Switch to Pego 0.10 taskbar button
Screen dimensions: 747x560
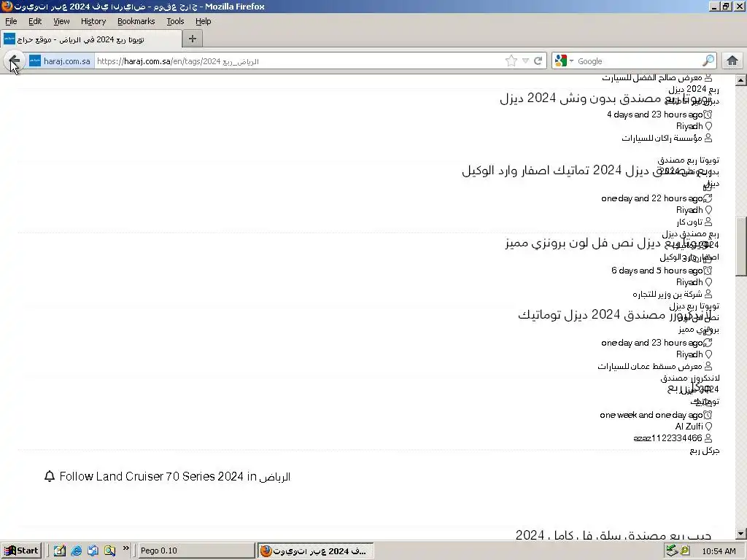pyautogui.click(x=196, y=551)
